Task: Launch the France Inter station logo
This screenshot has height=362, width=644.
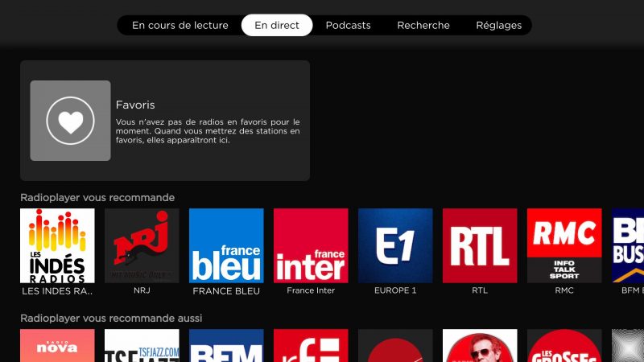Action: click(x=311, y=245)
